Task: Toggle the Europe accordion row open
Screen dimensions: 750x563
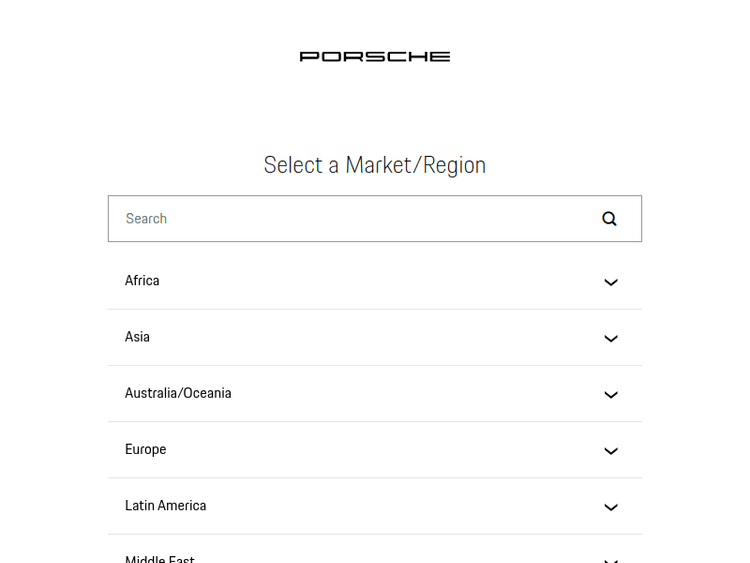Action: 375,450
